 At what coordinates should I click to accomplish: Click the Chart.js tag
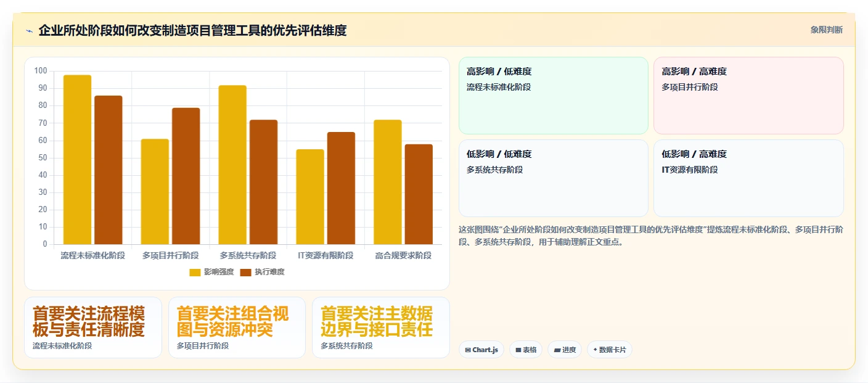click(481, 350)
